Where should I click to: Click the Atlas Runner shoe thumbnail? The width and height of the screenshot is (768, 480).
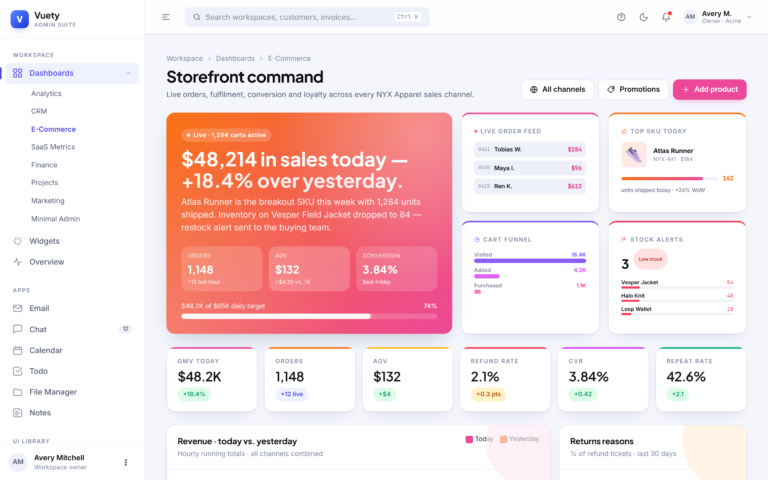coord(634,154)
